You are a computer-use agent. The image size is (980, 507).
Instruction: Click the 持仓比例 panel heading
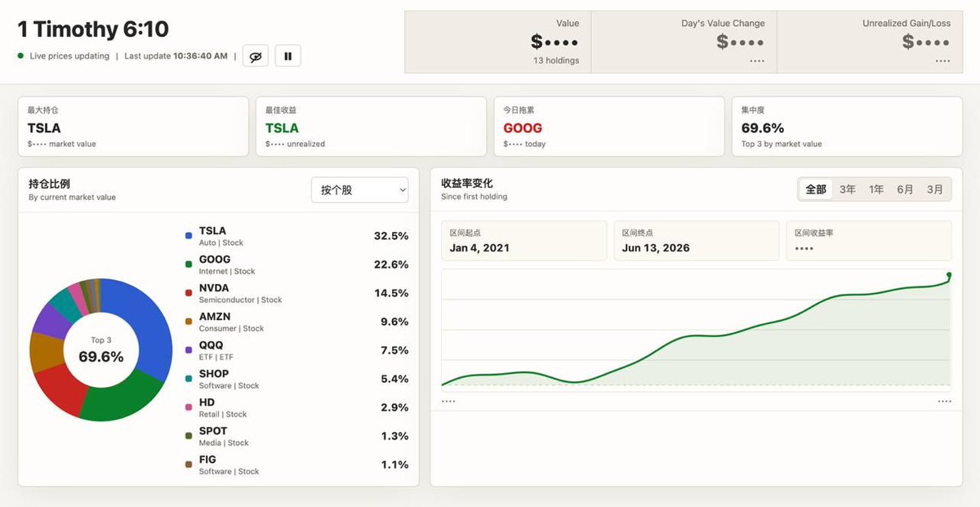click(49, 184)
